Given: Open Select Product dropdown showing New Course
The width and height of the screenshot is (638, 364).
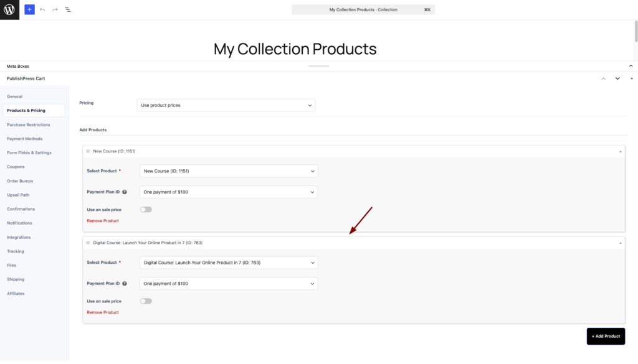Looking at the screenshot, I should click(x=229, y=171).
